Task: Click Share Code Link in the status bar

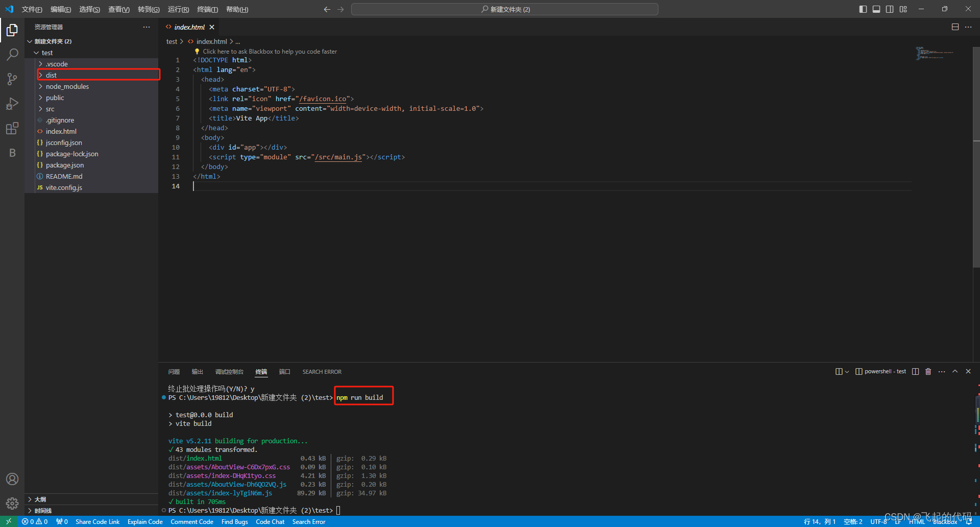Action: click(97, 521)
